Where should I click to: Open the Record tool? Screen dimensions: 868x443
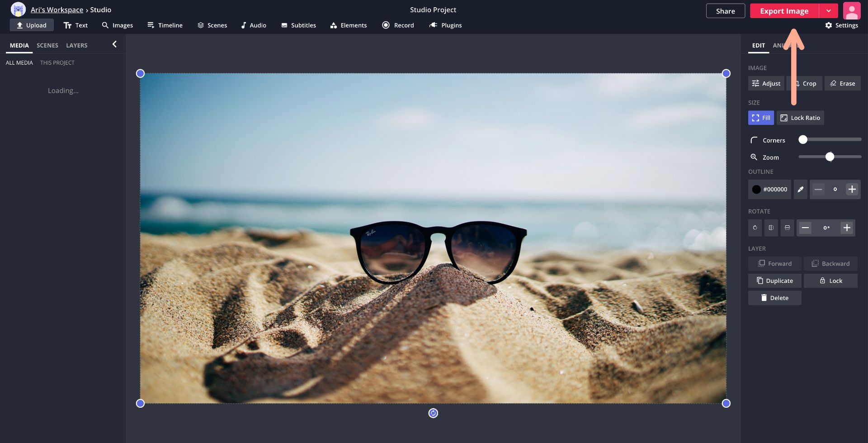398,25
